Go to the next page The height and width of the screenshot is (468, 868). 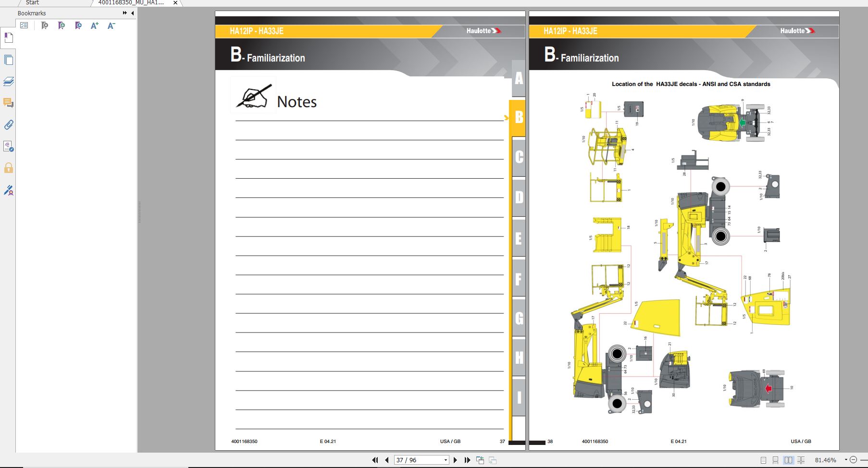[x=456, y=460]
